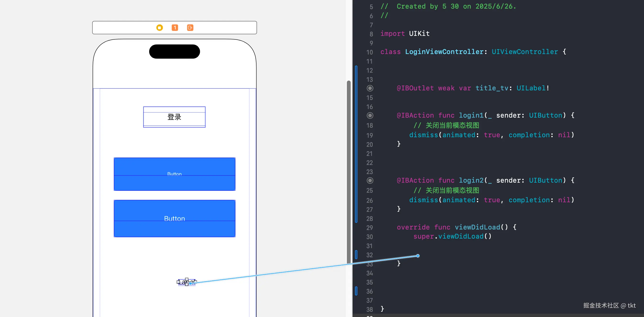Click the blue change bar beside line 32
Image resolution: width=644 pixels, height=317 pixels.
pos(356,255)
